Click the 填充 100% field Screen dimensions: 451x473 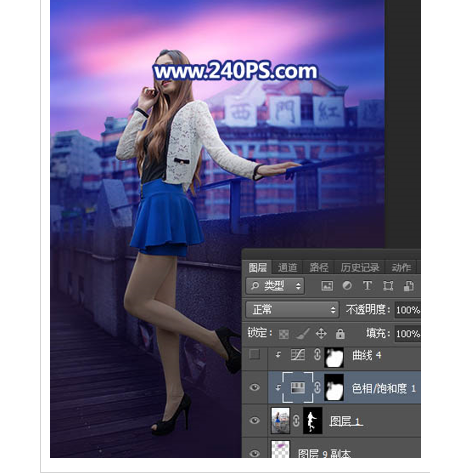click(x=408, y=334)
